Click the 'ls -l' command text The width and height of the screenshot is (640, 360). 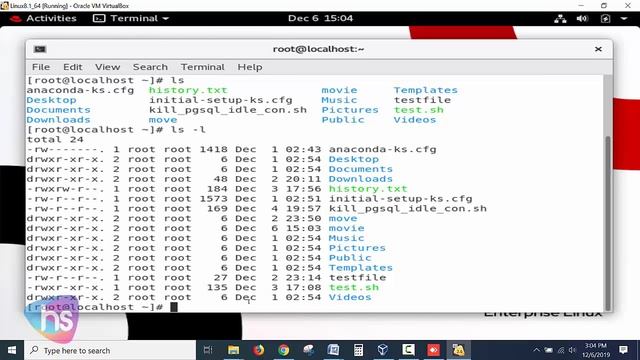click(x=188, y=130)
